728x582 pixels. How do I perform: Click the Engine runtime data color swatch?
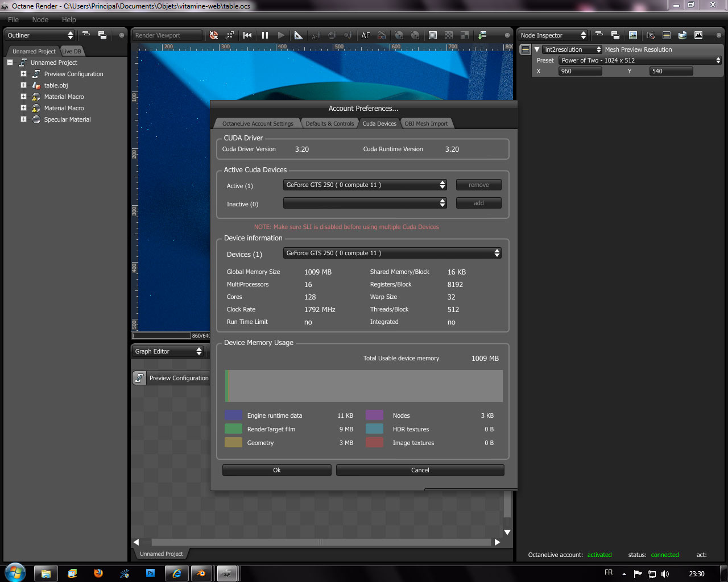[x=233, y=415]
